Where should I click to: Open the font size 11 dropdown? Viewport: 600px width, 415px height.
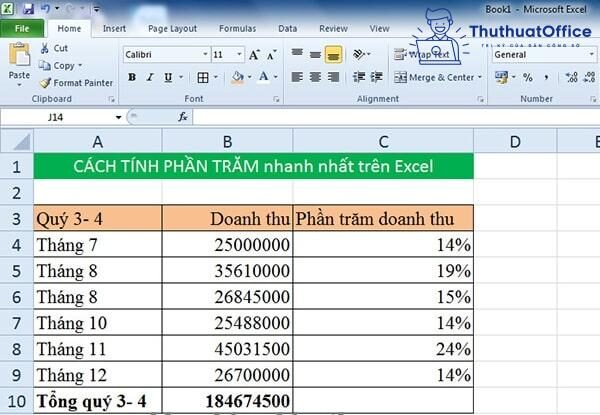pyautogui.click(x=240, y=55)
